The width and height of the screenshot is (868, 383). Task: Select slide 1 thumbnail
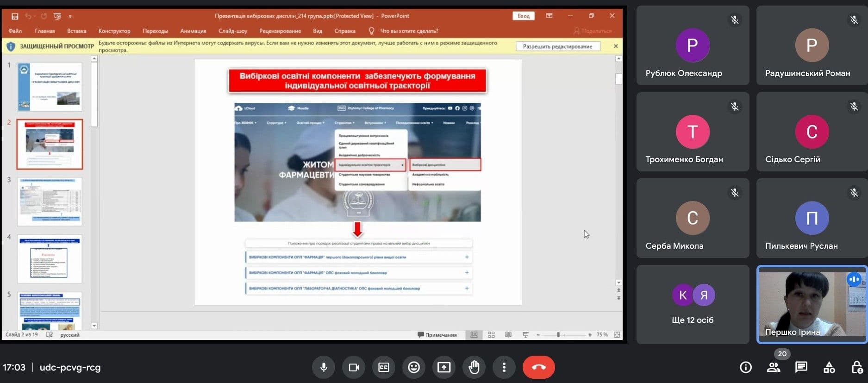coord(50,87)
